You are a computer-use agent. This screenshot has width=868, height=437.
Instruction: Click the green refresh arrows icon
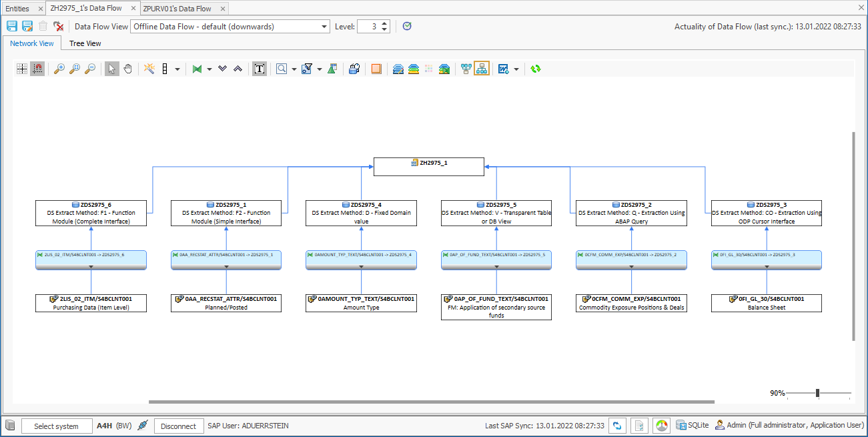535,68
